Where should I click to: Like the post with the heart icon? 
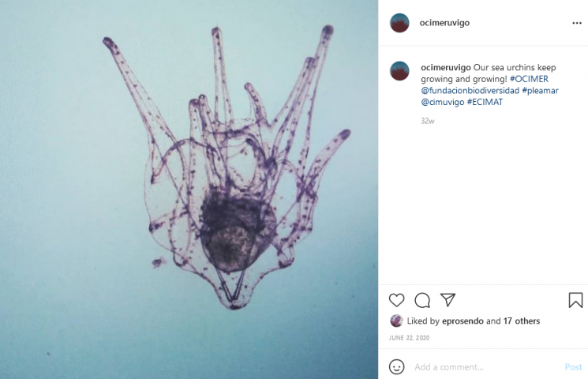point(396,300)
